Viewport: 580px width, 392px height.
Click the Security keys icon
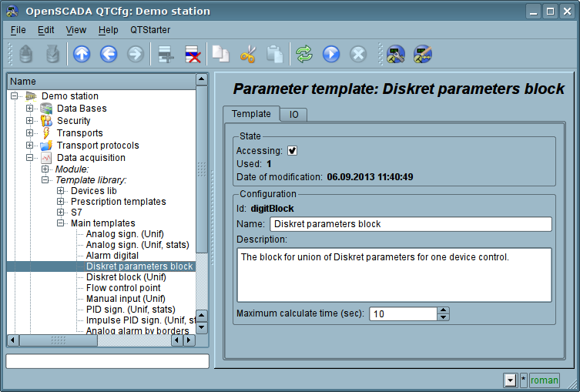[46, 121]
